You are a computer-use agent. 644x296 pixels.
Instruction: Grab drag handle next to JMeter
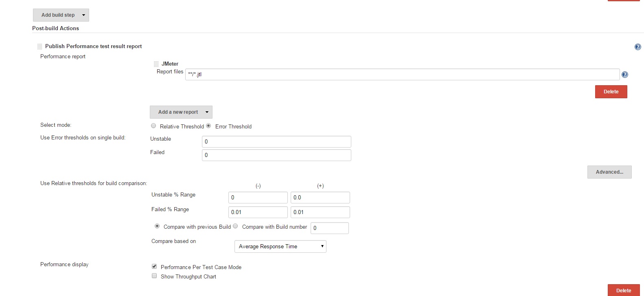coord(156,64)
